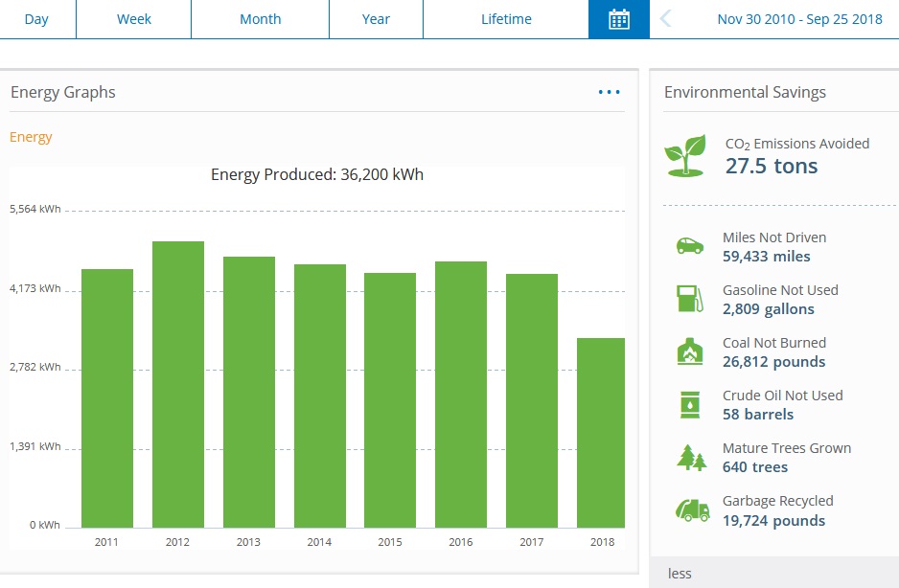The width and height of the screenshot is (899, 588).
Task: Select the Year tab
Action: click(376, 19)
